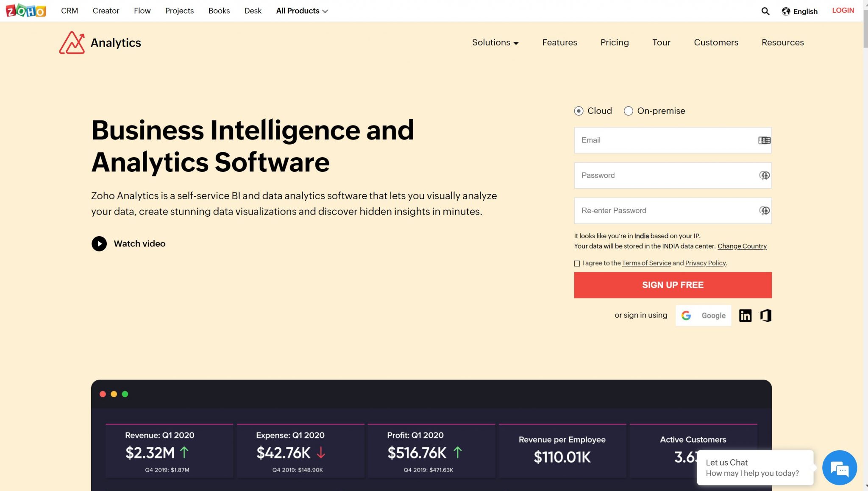Select the Cloud radio option

(579, 111)
